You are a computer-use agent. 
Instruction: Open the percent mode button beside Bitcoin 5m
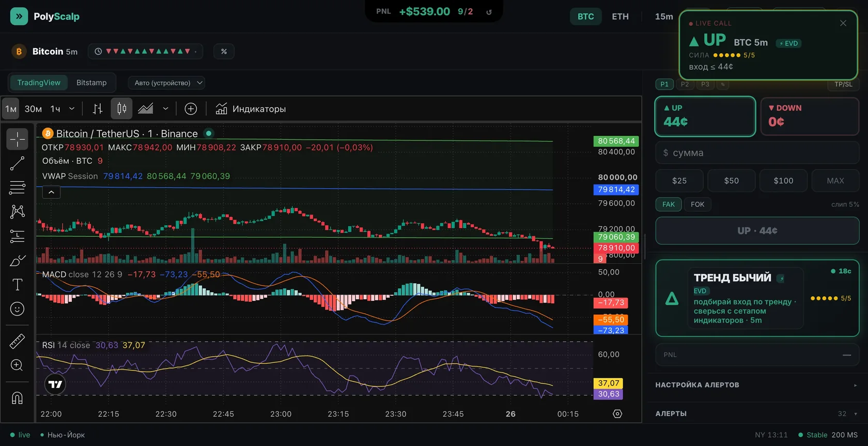(224, 52)
